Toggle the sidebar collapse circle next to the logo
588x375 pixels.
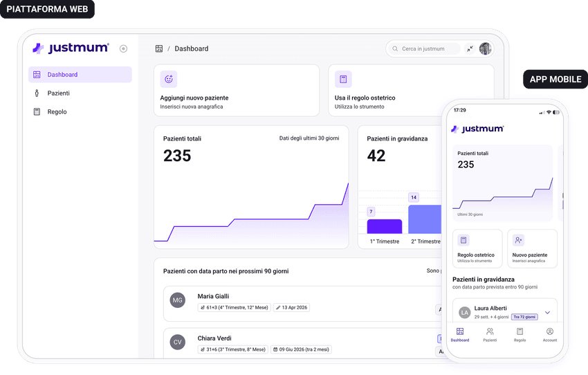[x=123, y=48]
